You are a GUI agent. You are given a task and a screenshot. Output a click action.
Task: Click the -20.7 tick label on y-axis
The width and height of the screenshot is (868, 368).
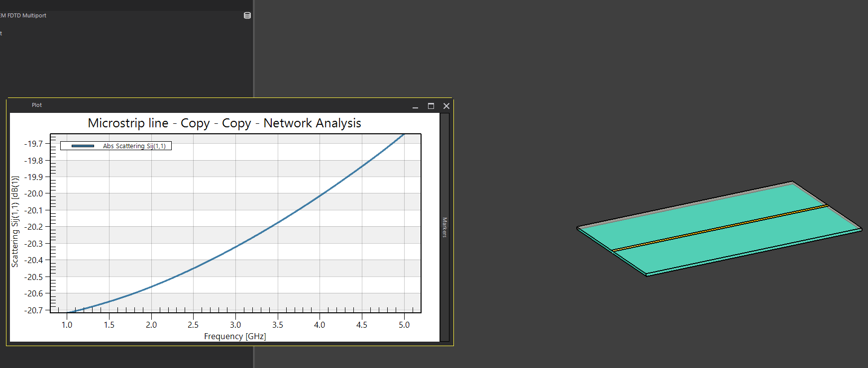[33, 310]
